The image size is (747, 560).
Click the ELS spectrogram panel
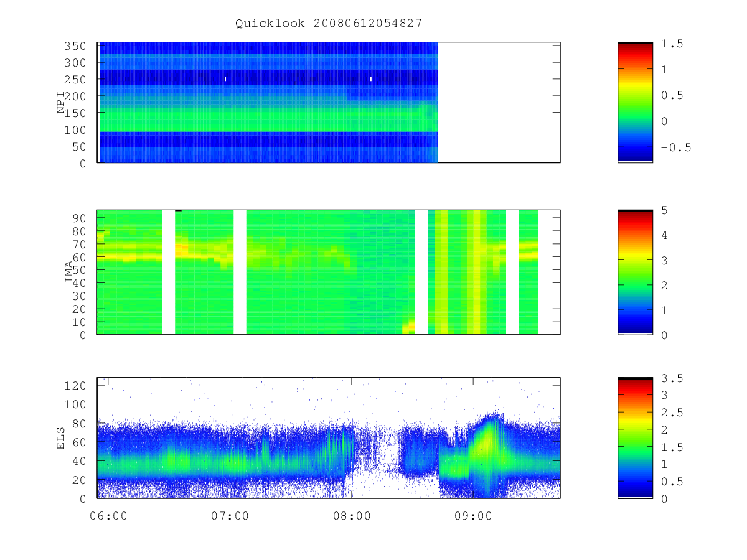[329, 437]
